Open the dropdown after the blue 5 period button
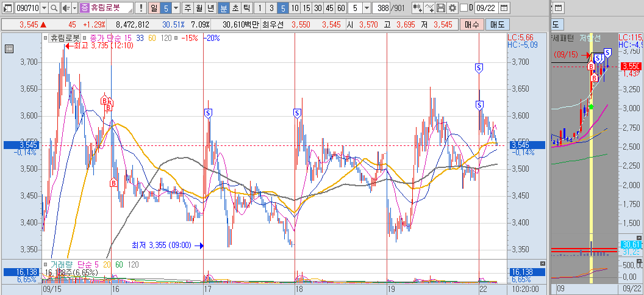This screenshot has width=644, height=295. [176, 8]
